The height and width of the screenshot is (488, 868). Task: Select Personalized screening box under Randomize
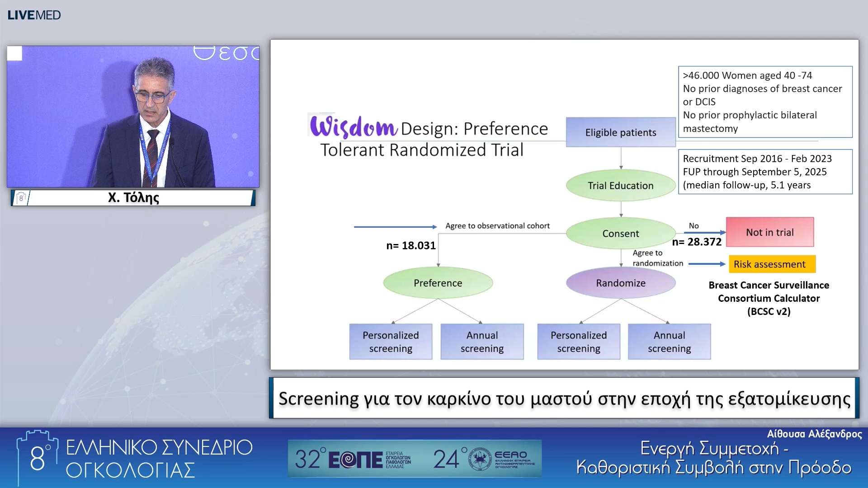pyautogui.click(x=579, y=342)
